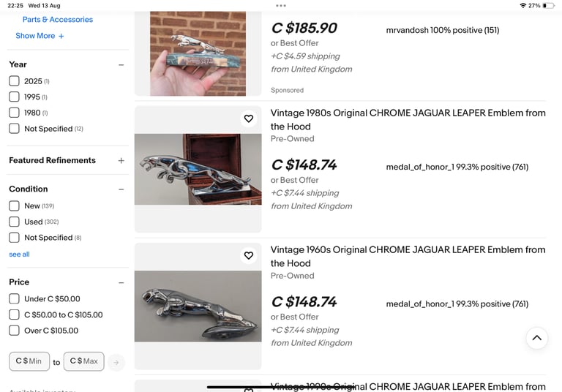The width and height of the screenshot is (562, 392).
Task: Click see all under Condition
Action: (19, 254)
